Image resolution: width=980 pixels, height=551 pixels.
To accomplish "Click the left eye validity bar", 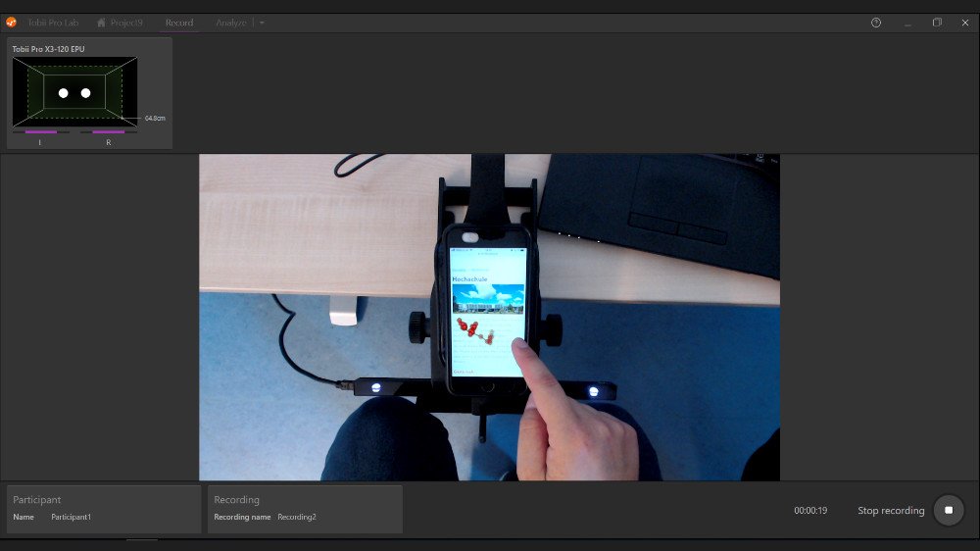I will click(x=40, y=132).
